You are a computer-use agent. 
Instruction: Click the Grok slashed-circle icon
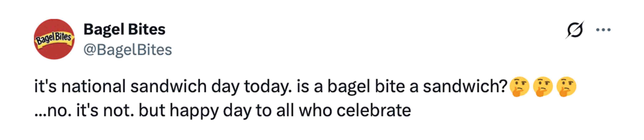tap(574, 30)
